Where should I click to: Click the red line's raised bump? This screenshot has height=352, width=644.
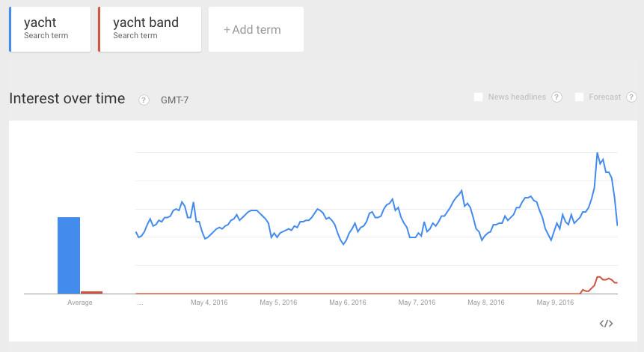(x=598, y=278)
